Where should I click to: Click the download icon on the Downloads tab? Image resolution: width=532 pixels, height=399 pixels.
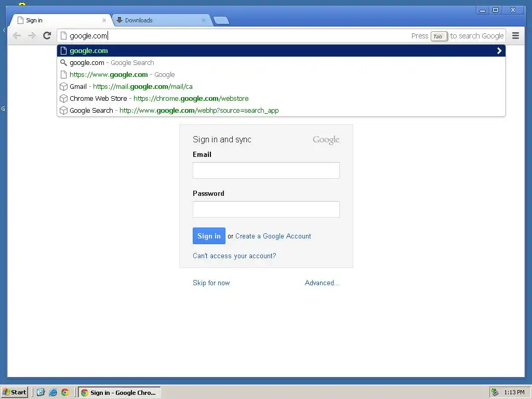(x=119, y=20)
